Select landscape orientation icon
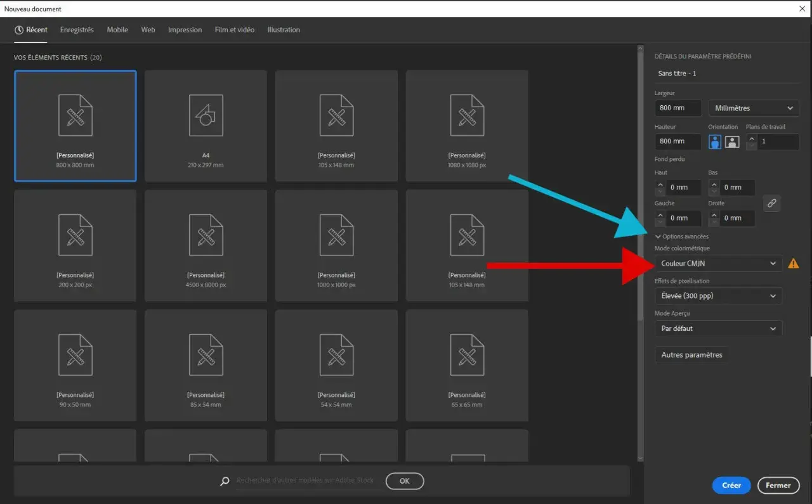Screen dimensions: 812x504 tap(732, 141)
